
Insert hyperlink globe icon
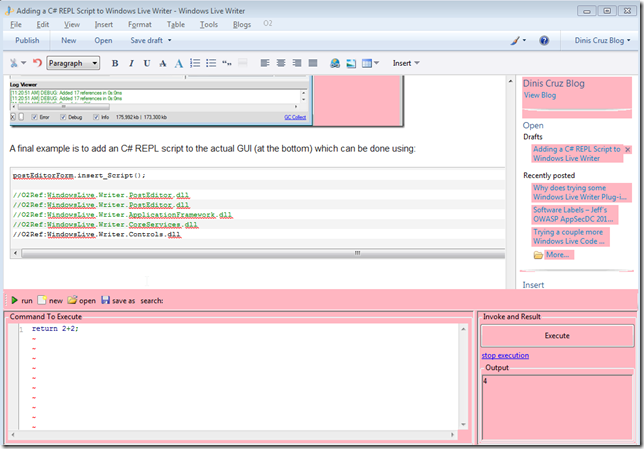pyautogui.click(x=335, y=63)
